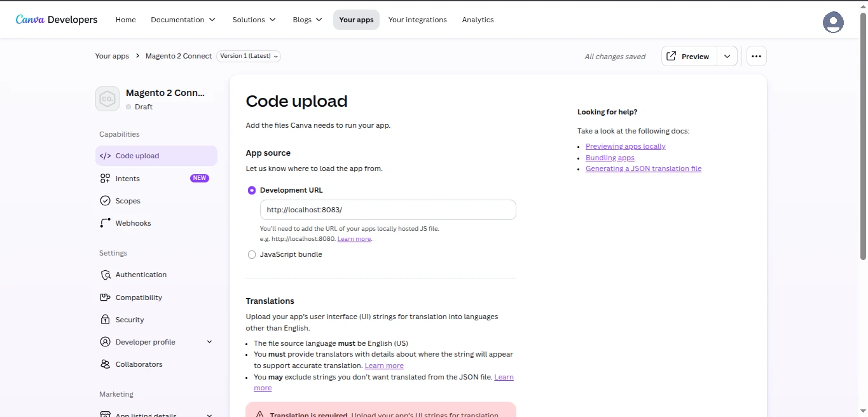Open Collaborators settings

(156, 364)
